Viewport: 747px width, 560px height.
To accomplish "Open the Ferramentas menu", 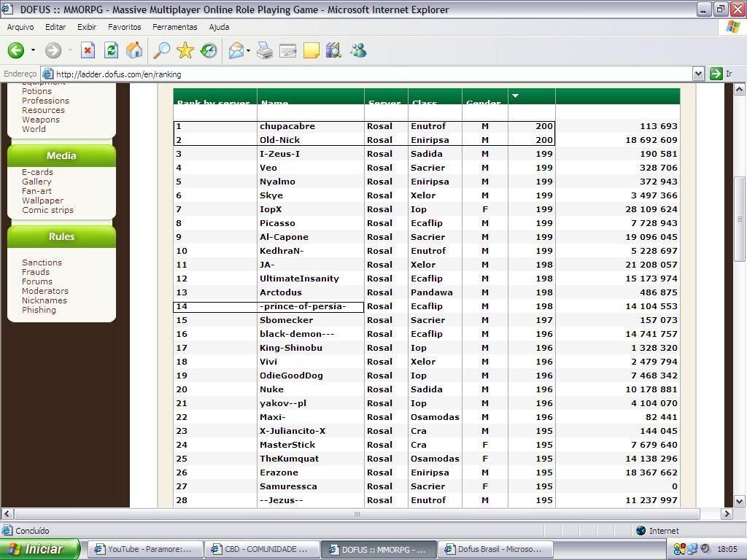I will tap(174, 27).
